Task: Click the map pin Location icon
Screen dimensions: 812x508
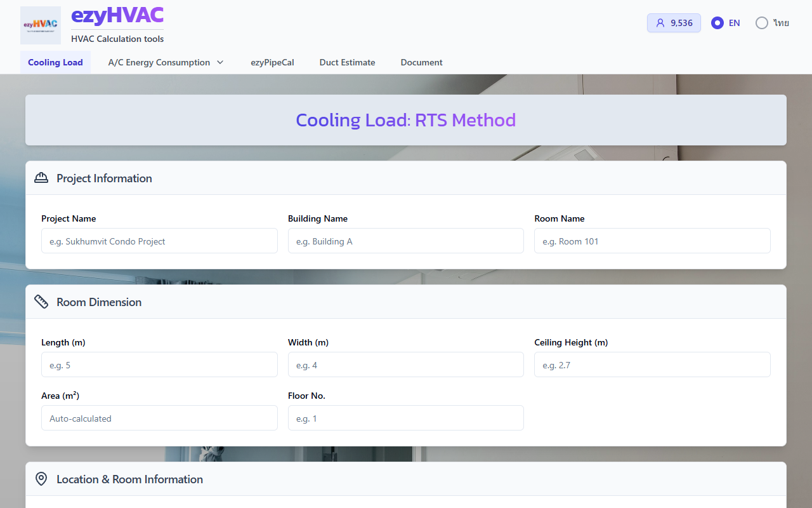Action: tap(41, 479)
